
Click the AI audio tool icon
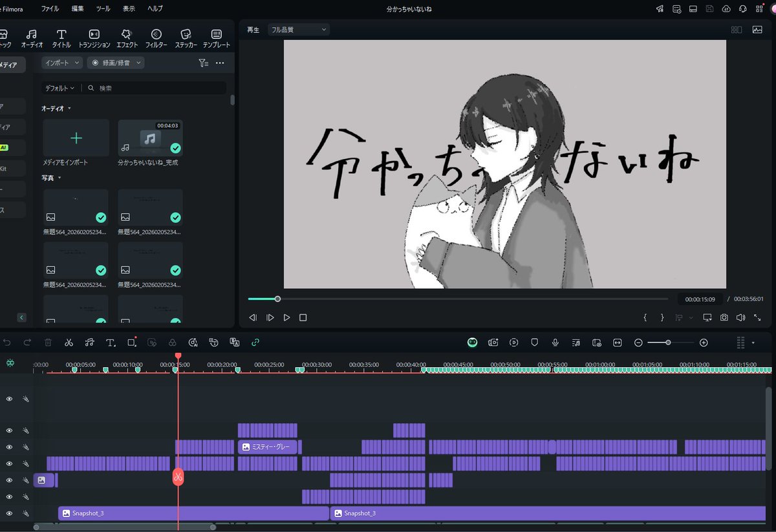click(193, 343)
